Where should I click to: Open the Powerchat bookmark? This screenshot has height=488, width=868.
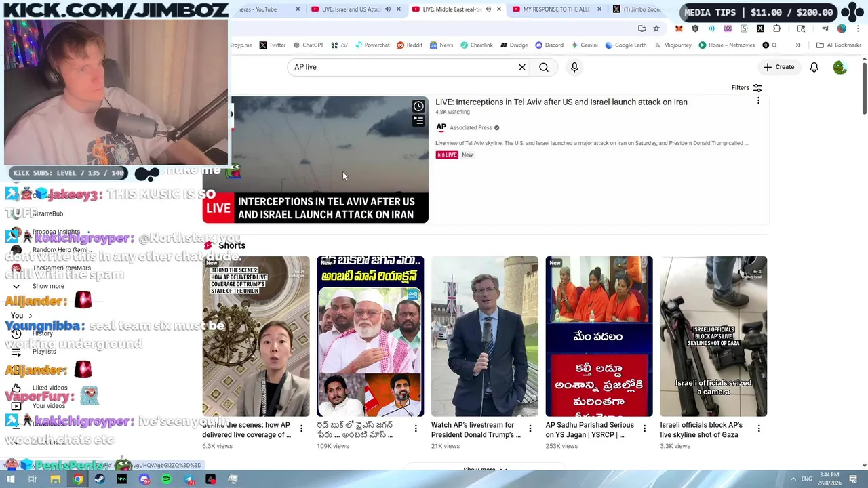tap(372, 45)
